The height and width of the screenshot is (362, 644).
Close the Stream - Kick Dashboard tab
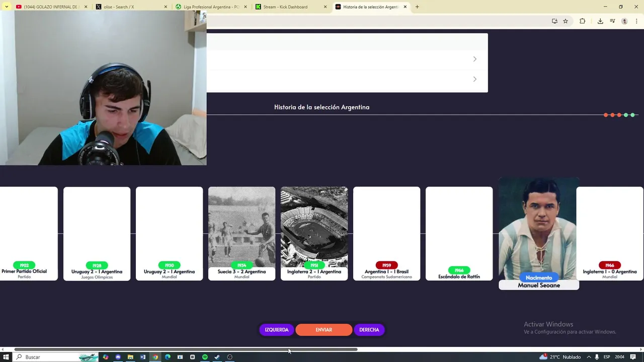pos(325,7)
